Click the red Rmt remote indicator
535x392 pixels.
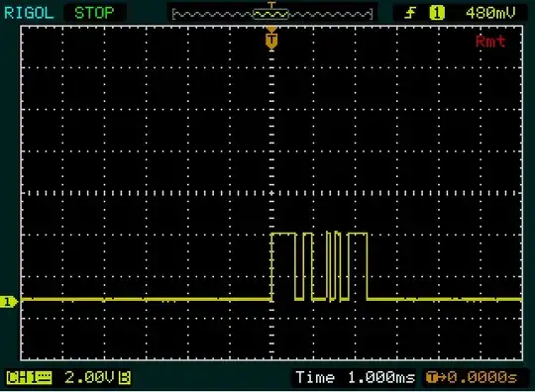[x=490, y=42]
